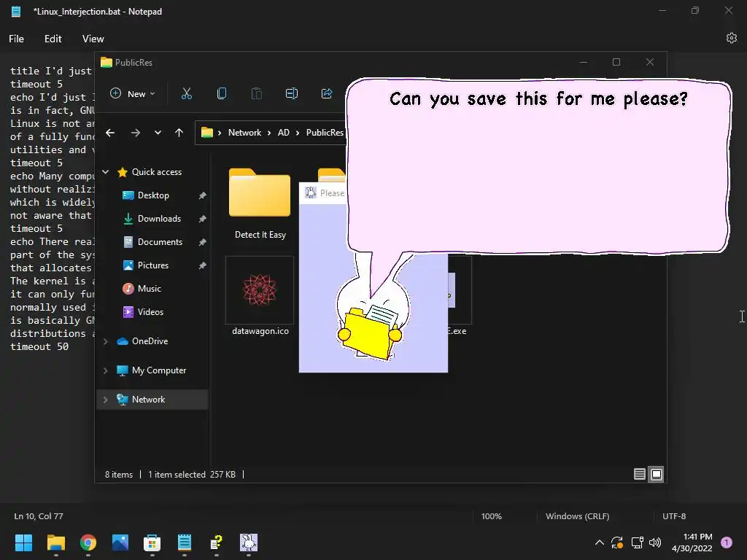Open Music in the navigation pane

tap(149, 289)
